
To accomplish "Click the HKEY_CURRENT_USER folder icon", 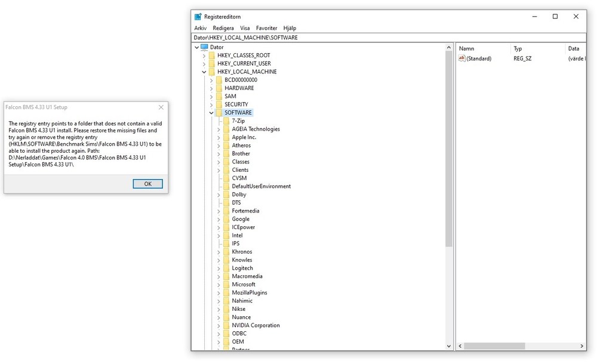I will [212, 64].
